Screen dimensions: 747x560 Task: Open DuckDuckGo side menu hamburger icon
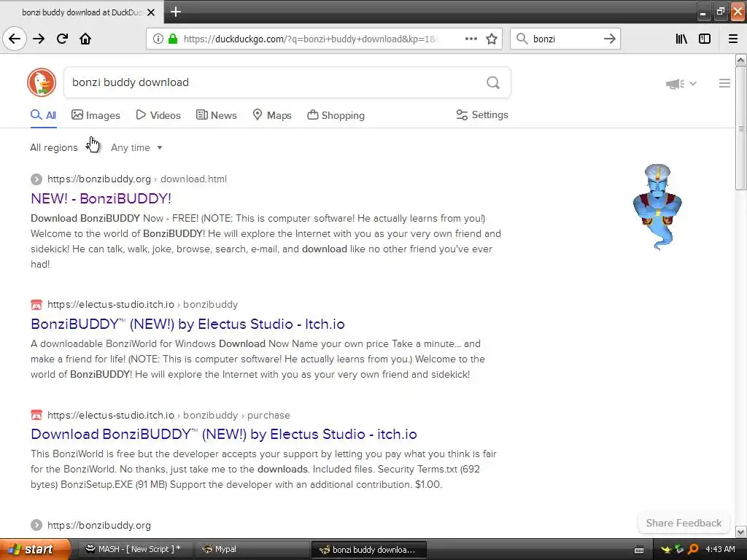tap(724, 83)
